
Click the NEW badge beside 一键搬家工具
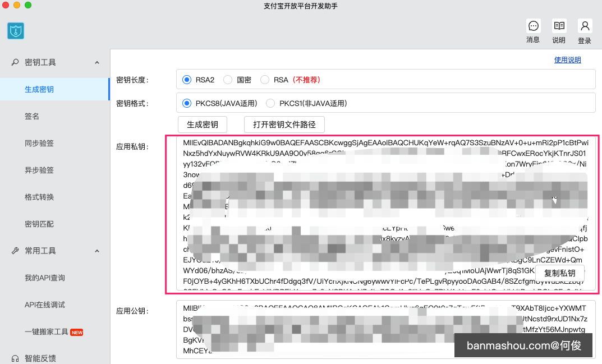coord(77,333)
